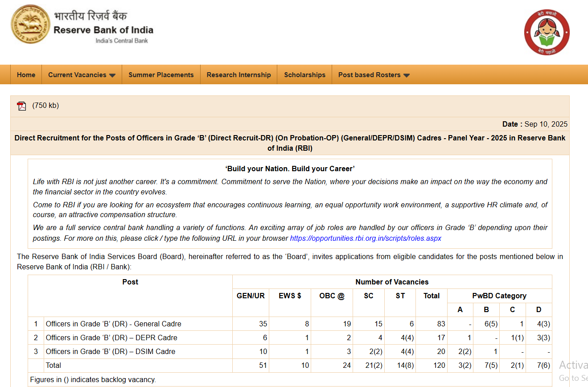Open the opportunities.rbi.org.in roles URL link
588x387 pixels.
[366, 238]
